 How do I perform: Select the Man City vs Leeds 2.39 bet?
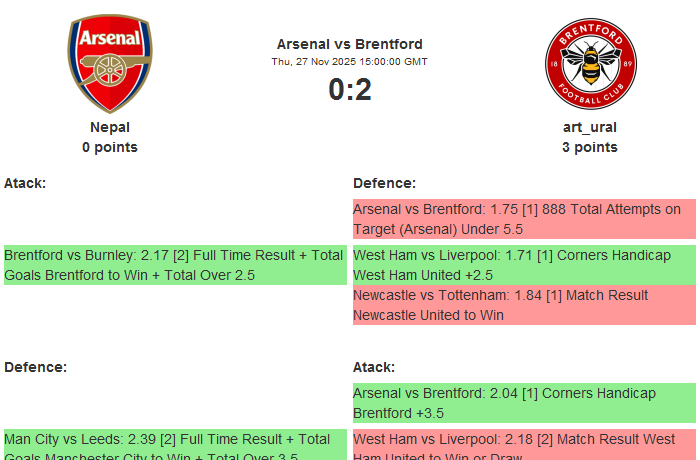[175, 446]
